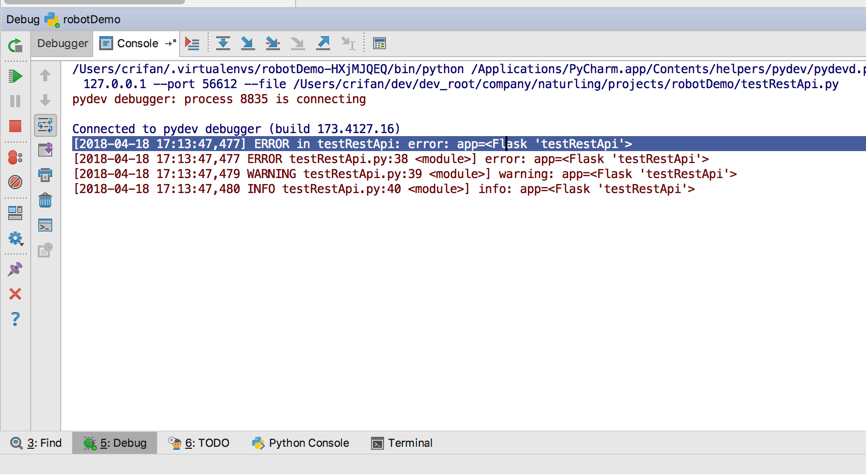Open help via question mark icon

[x=15, y=319]
